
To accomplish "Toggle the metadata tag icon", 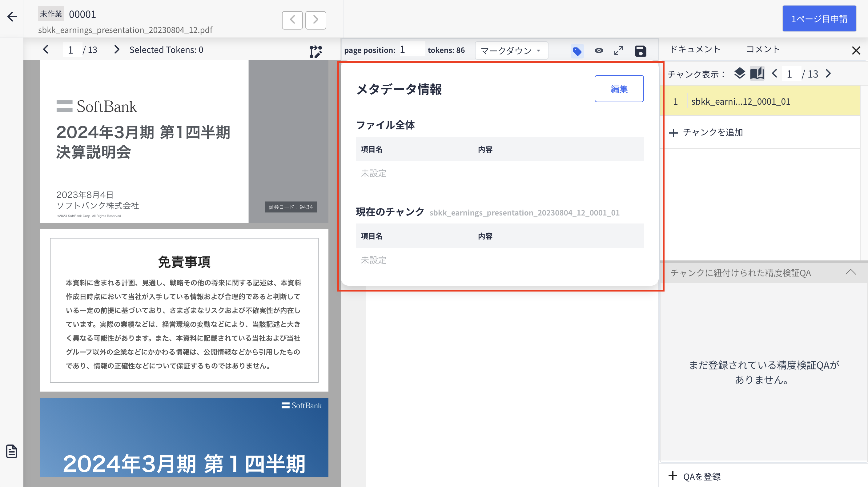I will coord(577,51).
